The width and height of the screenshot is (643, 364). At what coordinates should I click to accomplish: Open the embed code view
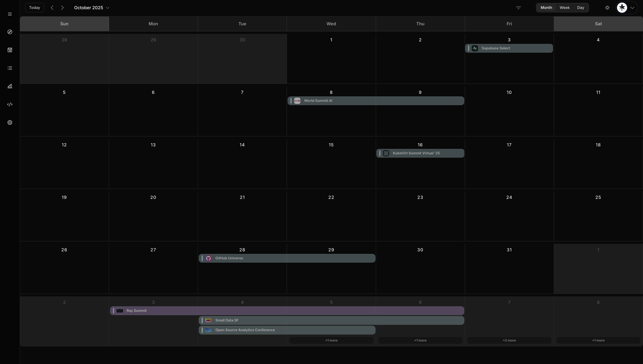[x=10, y=104]
